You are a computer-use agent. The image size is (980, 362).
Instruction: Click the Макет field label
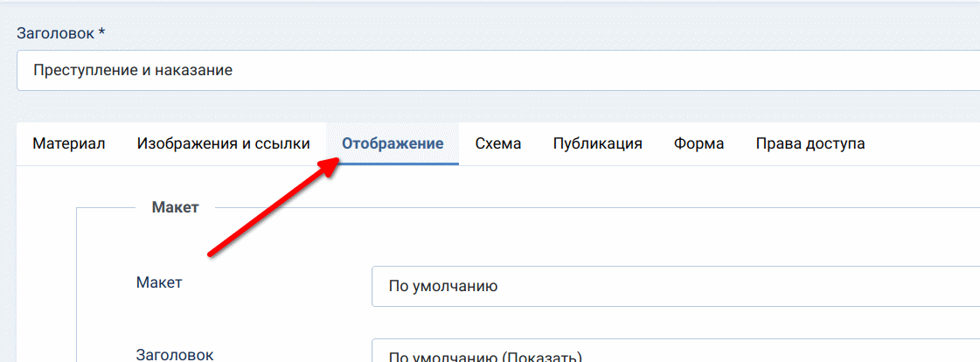coord(159,282)
